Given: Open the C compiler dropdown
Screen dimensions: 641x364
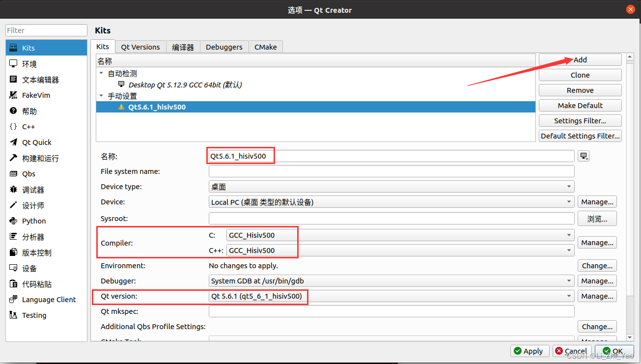Looking at the screenshot, I should 400,235.
